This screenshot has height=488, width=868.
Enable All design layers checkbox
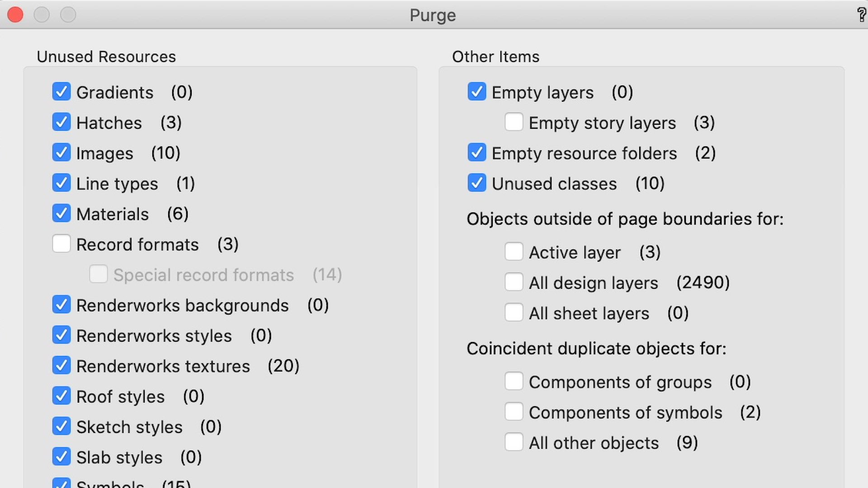514,282
